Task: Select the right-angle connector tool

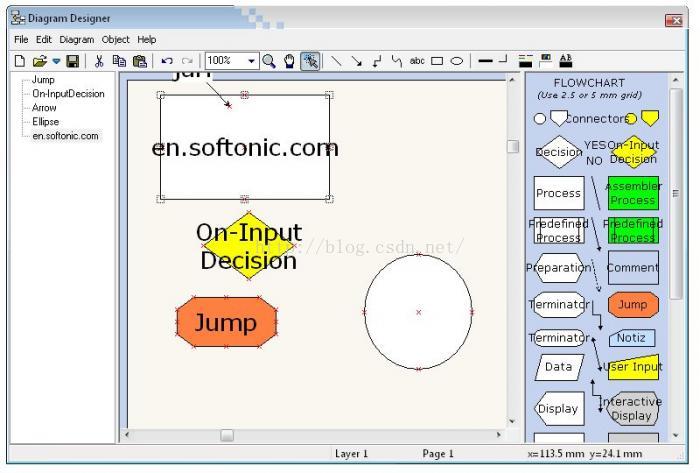Action: pos(377,61)
